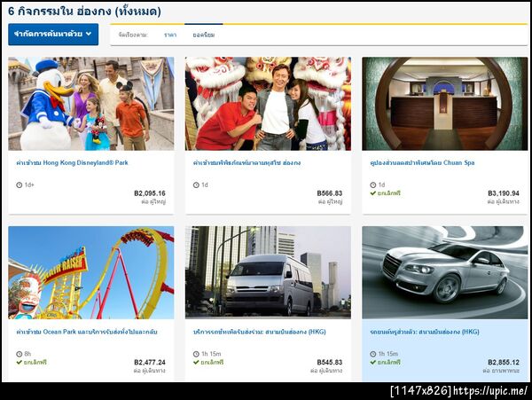Open the private luxury car (HKG) link
Screen dimensions: 532x400
[x=425, y=332]
